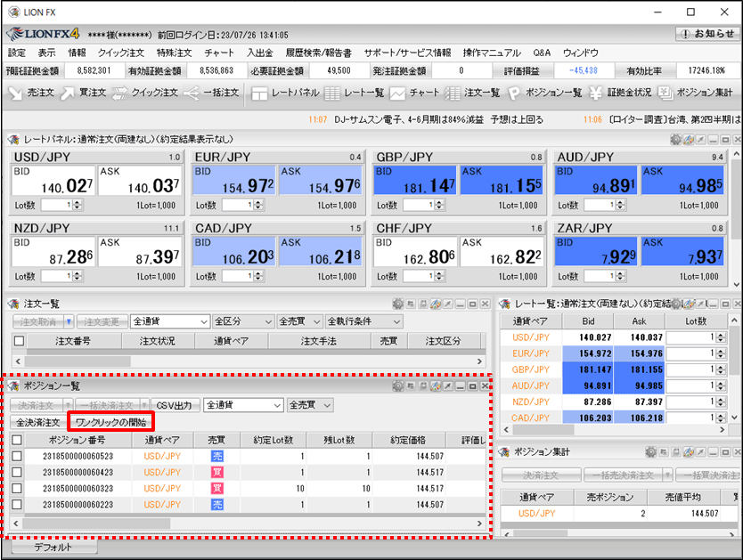Viewport: 743px width, 560px height.
Task: Open settings gear in ポジション集計 title bar
Action: pos(651,452)
